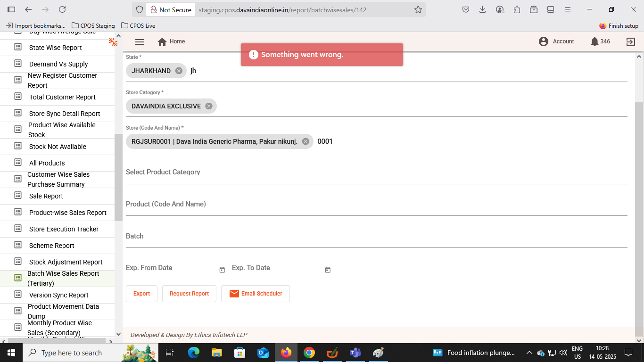Open the notifications bell icon
644x362 pixels.
(x=594, y=41)
